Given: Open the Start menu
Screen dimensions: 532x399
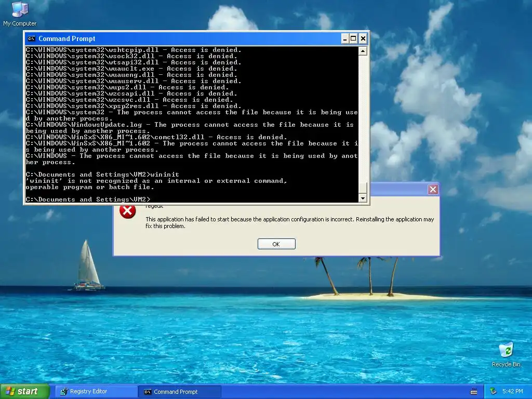Looking at the screenshot, I should click(x=24, y=392).
